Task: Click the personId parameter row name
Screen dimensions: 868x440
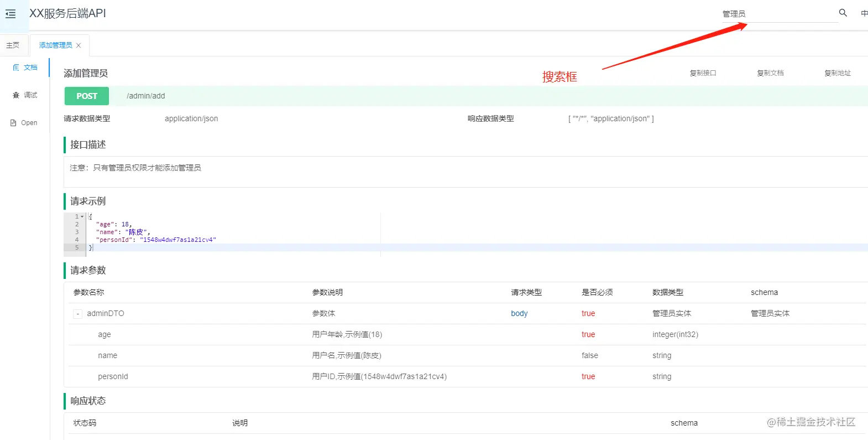Action: (x=113, y=376)
